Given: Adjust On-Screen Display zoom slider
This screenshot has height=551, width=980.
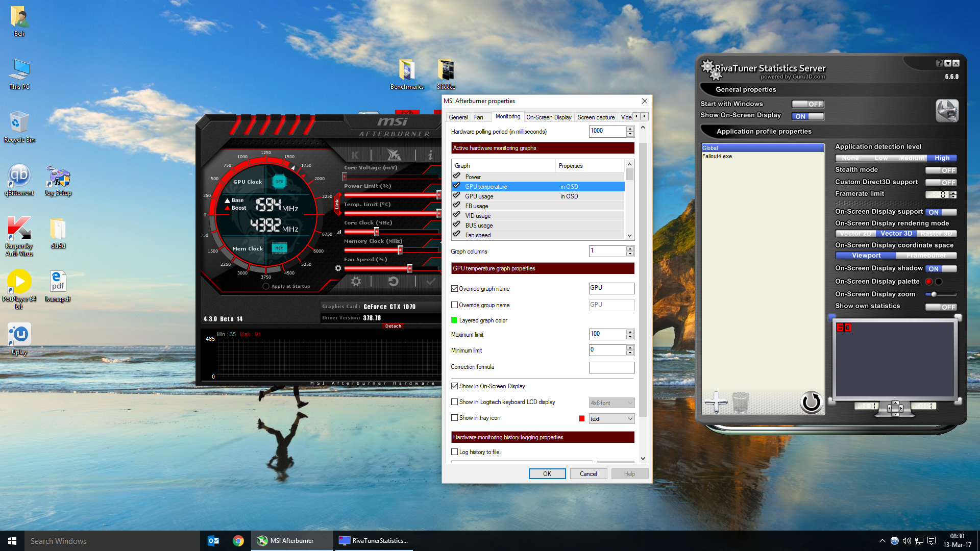Looking at the screenshot, I should click(x=940, y=294).
